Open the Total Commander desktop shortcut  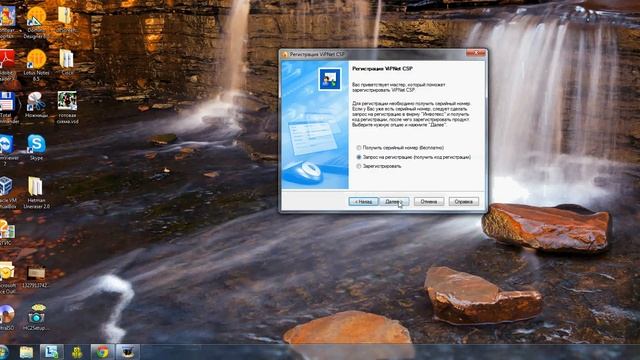(x=7, y=107)
